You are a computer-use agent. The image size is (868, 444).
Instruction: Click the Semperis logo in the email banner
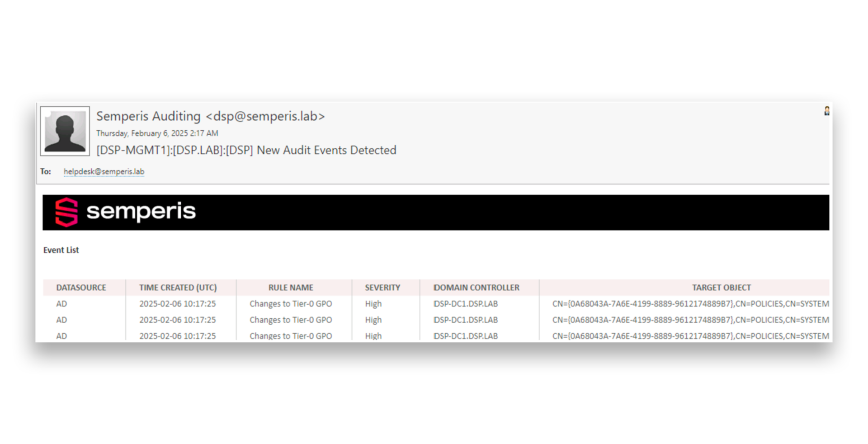(x=126, y=212)
